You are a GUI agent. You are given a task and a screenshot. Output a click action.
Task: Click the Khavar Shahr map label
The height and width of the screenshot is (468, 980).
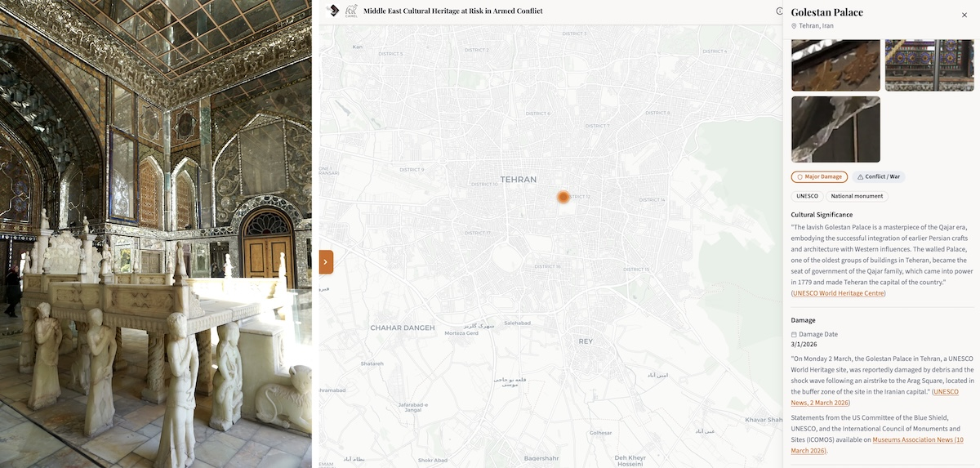[764, 420]
